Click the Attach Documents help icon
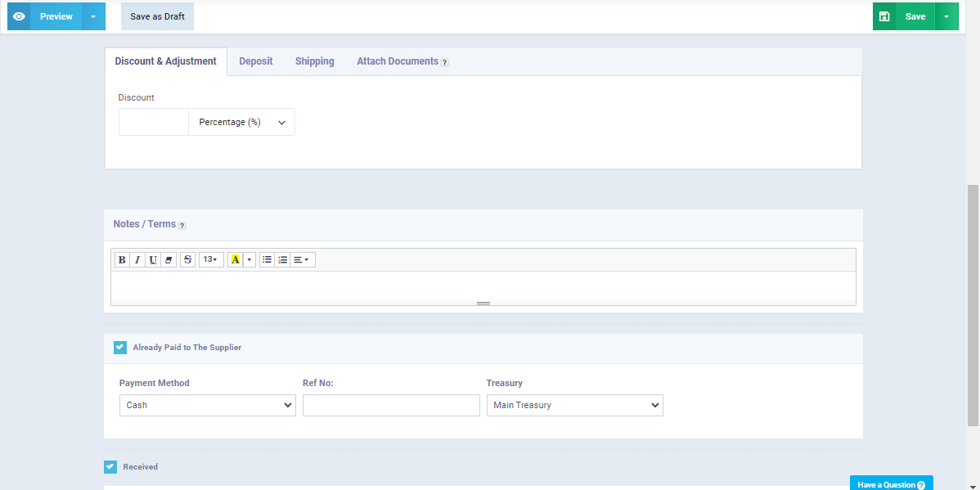980x490 pixels. 445,62
